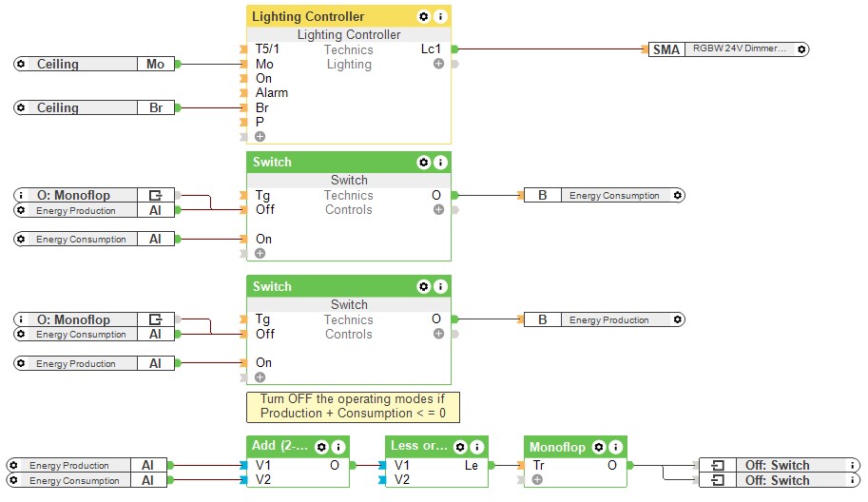868x502 pixels.
Task: Click plus icon under Monoflop Tr input
Action: 537,480
